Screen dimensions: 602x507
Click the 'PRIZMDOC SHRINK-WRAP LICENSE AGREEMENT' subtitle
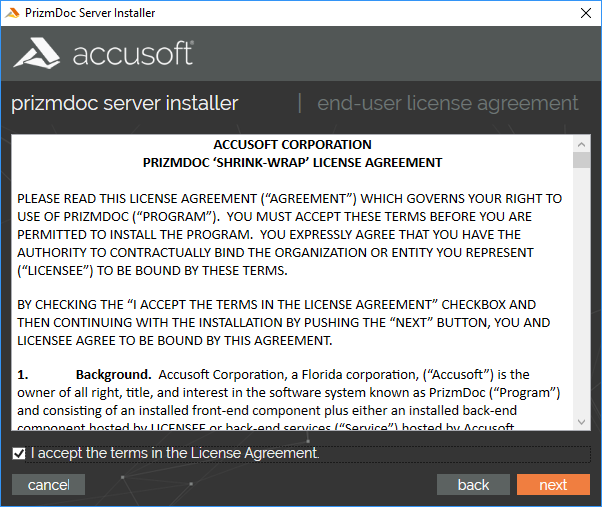[x=293, y=163]
